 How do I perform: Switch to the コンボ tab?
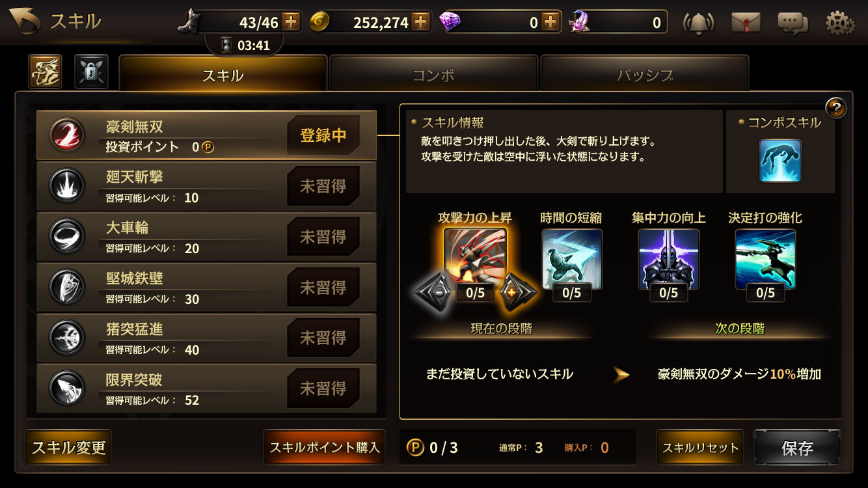click(434, 75)
